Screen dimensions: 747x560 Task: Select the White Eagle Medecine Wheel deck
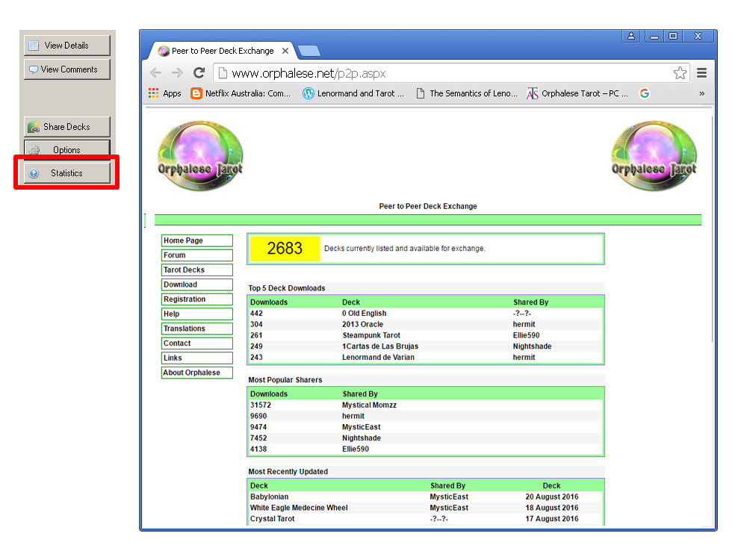(x=299, y=508)
